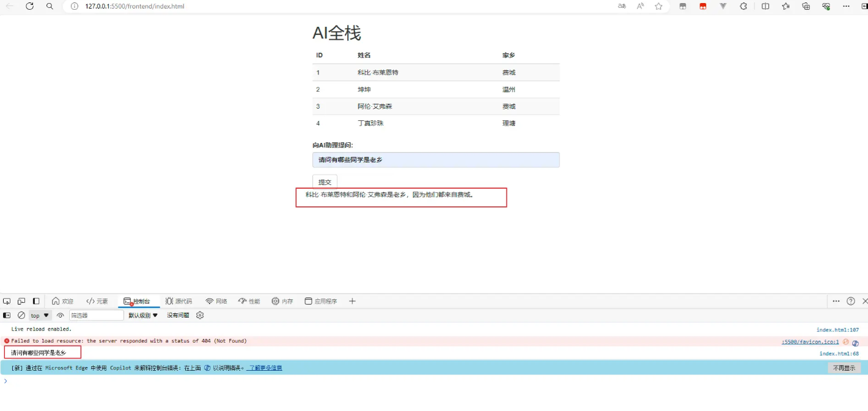868x411 pixels.
Task: Open browser extensions puzzle icon
Action: click(743, 6)
